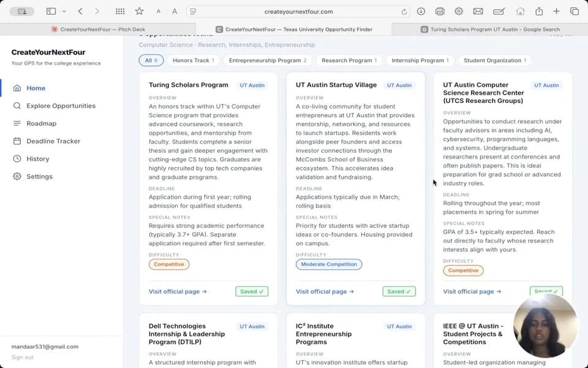Filter by Internship Program chip
The image size is (588, 368).
(420, 61)
